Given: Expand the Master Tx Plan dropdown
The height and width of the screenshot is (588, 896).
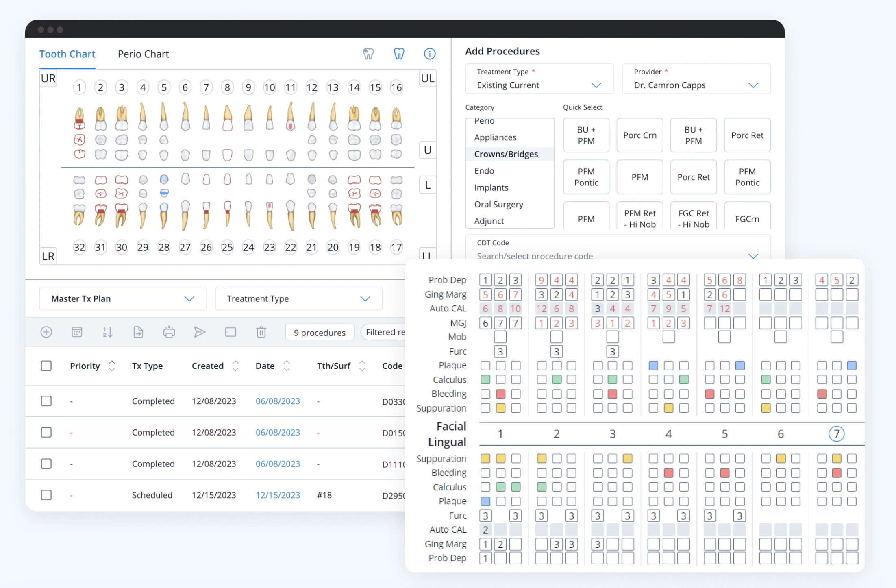Looking at the screenshot, I should [x=122, y=298].
